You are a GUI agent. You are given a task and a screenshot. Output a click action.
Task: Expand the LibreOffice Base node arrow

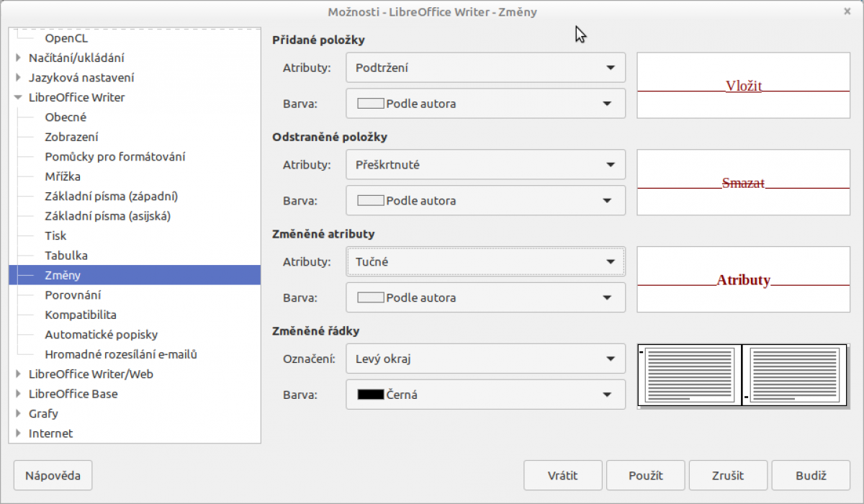pyautogui.click(x=19, y=394)
